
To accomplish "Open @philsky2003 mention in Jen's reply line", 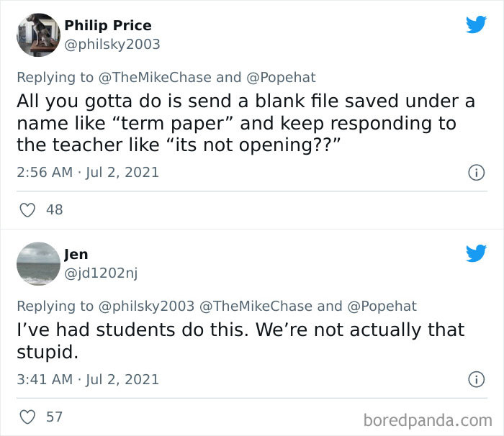I will (143, 306).
